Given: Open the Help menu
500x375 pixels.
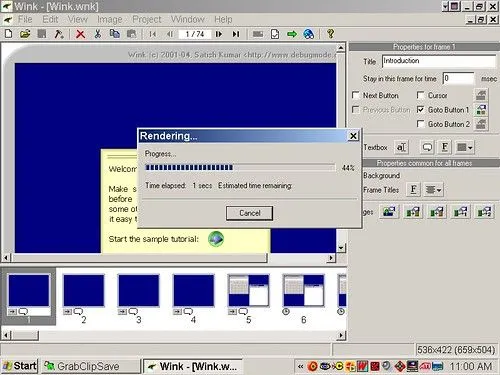Looking at the screenshot, I should click(223, 19).
